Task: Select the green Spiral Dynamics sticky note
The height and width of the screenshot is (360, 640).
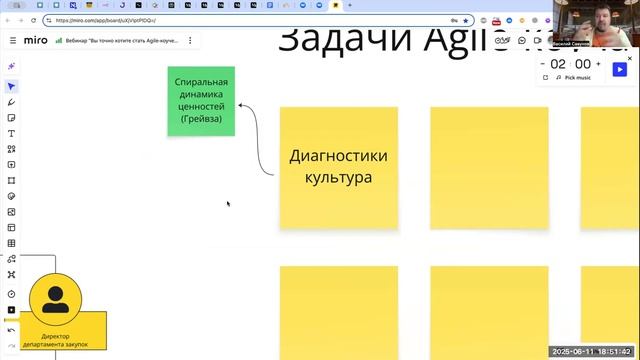Action: [201, 101]
